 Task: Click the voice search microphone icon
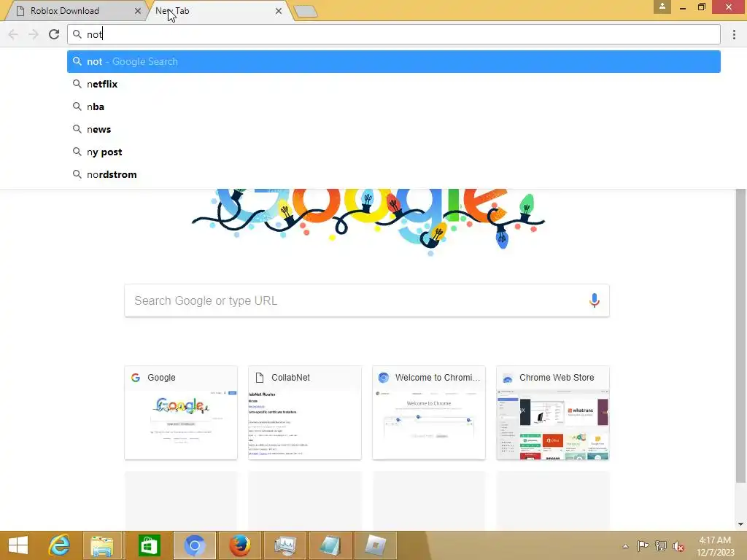coord(594,300)
